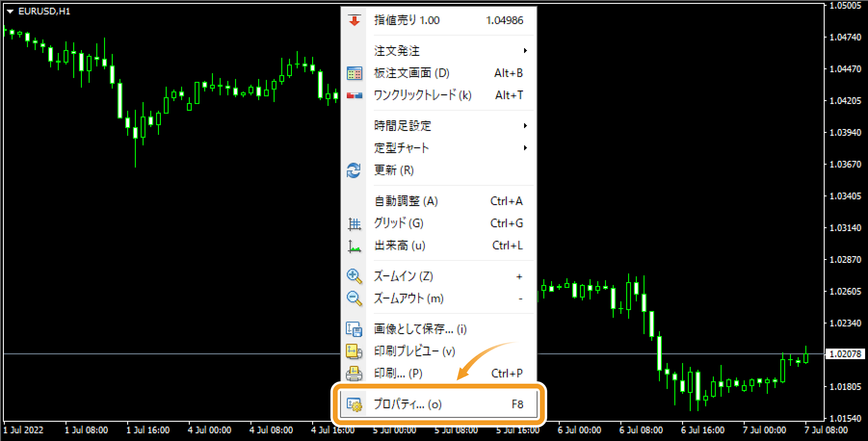Image resolution: width=868 pixels, height=441 pixels.
Task: Expand the 時間足設定 submenu arrow
Action: point(526,126)
